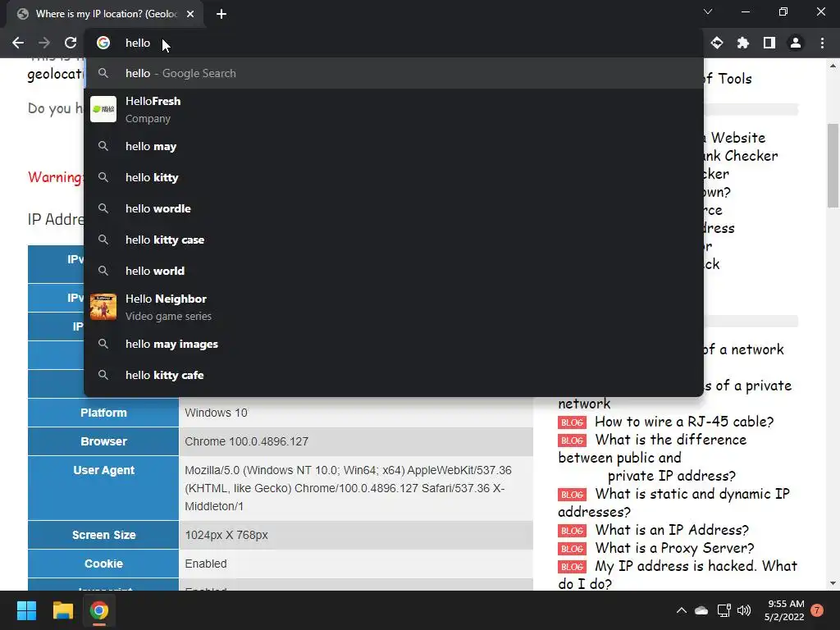Click the OneDrive cloud tray icon
840x630 pixels.
[x=701, y=610]
